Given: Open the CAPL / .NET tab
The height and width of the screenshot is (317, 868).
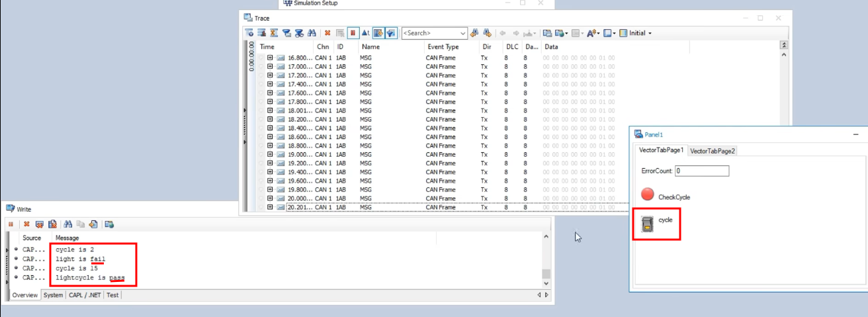Looking at the screenshot, I should coord(85,295).
